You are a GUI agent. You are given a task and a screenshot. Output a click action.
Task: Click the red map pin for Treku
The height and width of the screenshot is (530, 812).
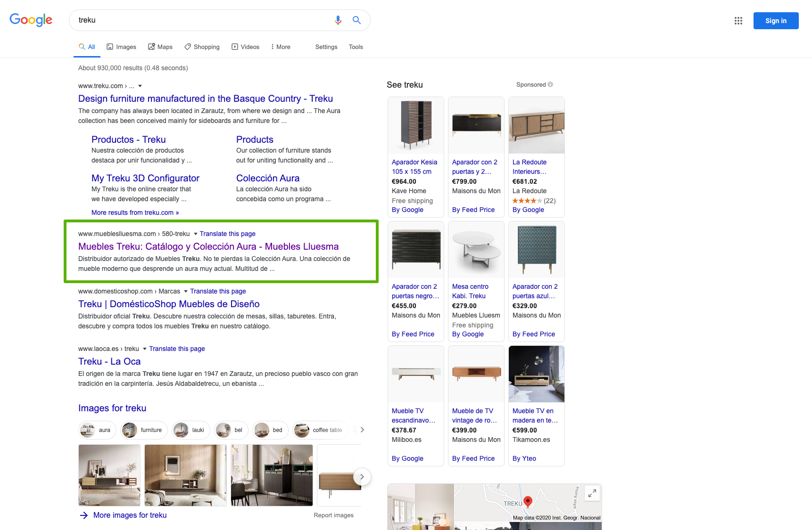[x=528, y=502]
